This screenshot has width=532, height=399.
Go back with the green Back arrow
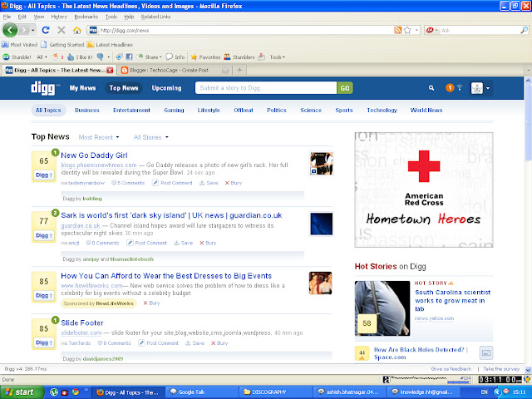coord(10,30)
